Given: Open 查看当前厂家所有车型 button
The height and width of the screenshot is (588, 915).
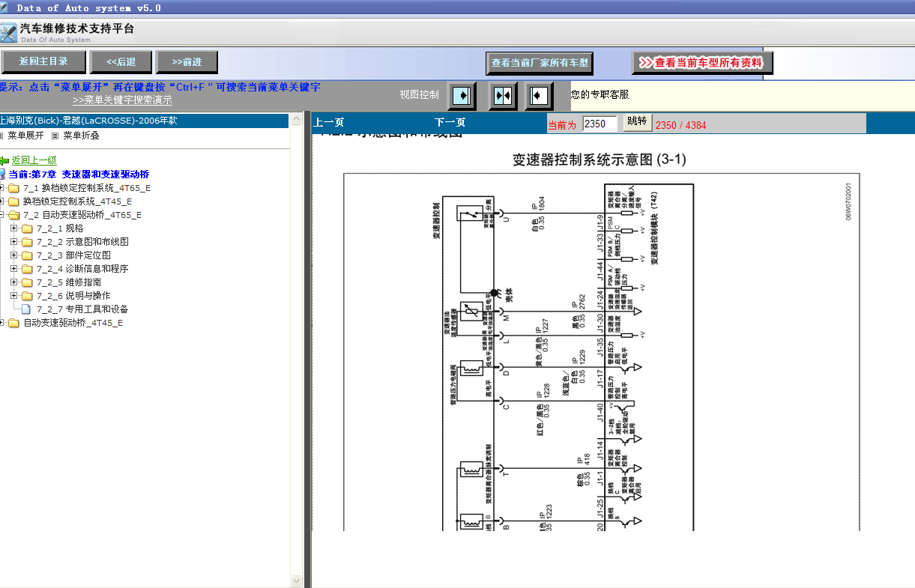Looking at the screenshot, I should click(x=540, y=64).
